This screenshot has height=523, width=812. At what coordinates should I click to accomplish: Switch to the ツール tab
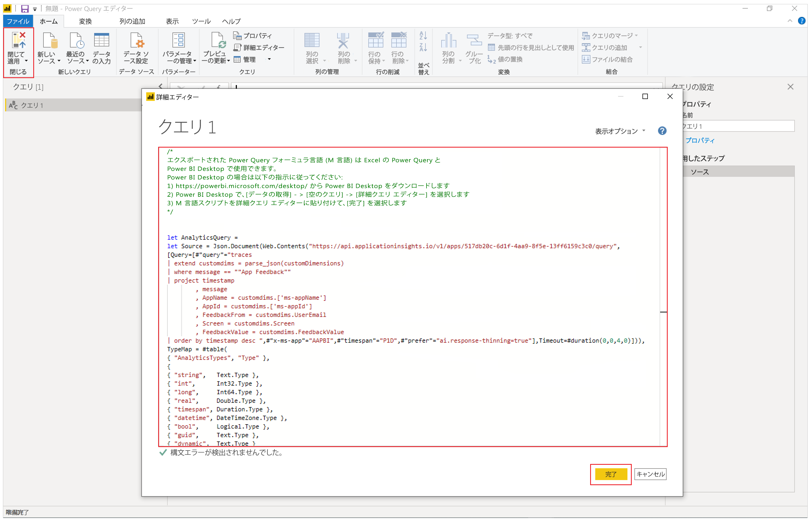click(x=201, y=21)
